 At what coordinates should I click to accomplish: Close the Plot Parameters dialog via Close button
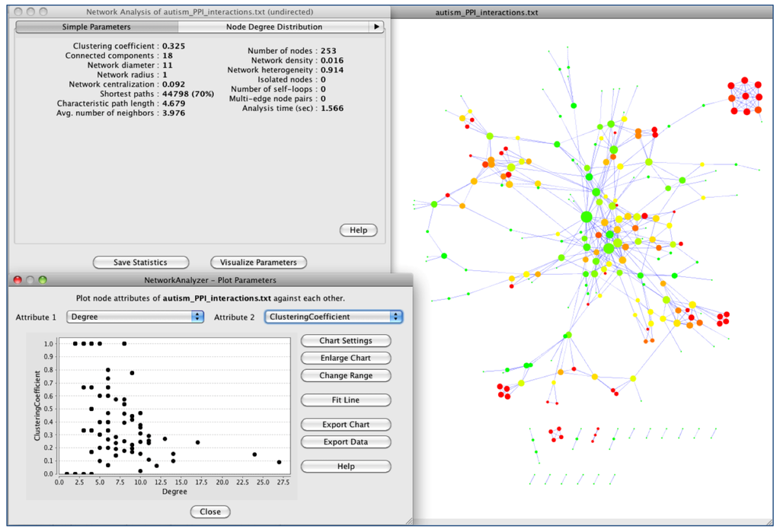click(210, 511)
